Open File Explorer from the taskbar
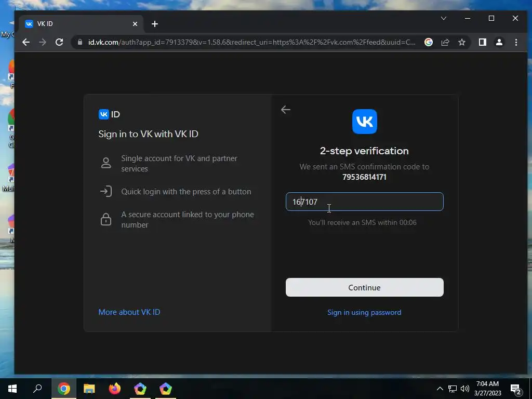532x399 pixels. [x=89, y=389]
